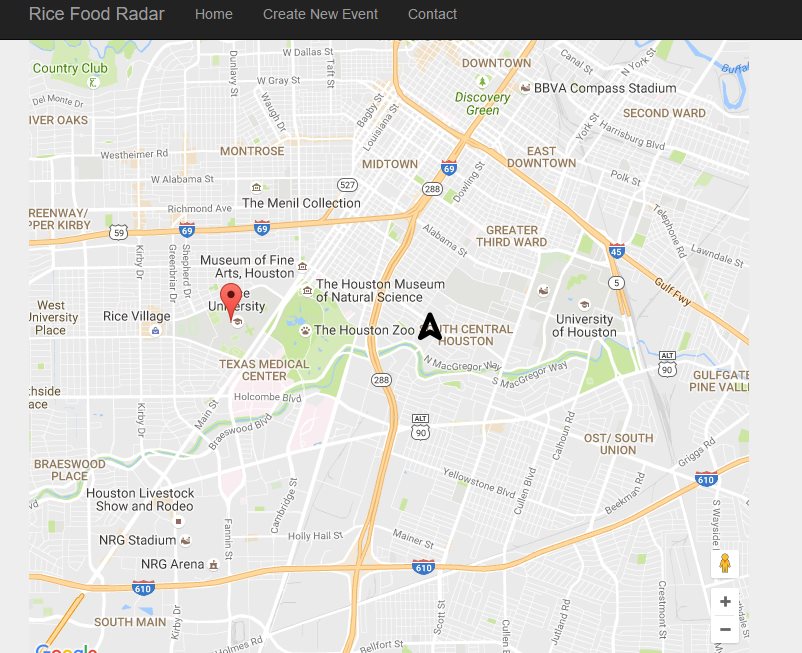Click the Yellowstone Blvd street label
Image resolution: width=802 pixels, height=653 pixels.
pos(479,483)
